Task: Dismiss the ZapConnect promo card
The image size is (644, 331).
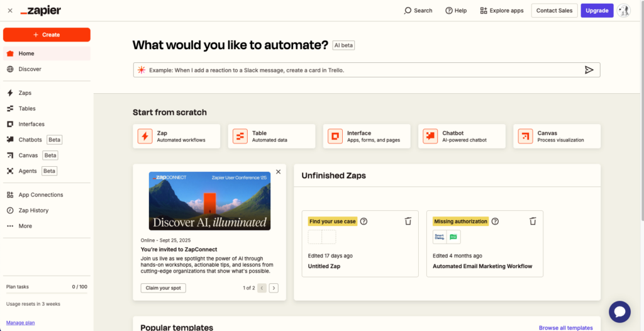Action: coord(279,172)
